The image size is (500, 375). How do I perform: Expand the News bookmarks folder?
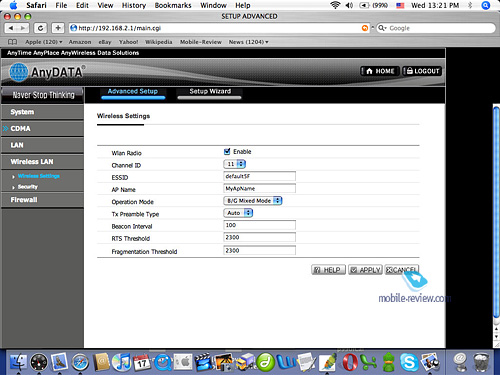point(248,42)
